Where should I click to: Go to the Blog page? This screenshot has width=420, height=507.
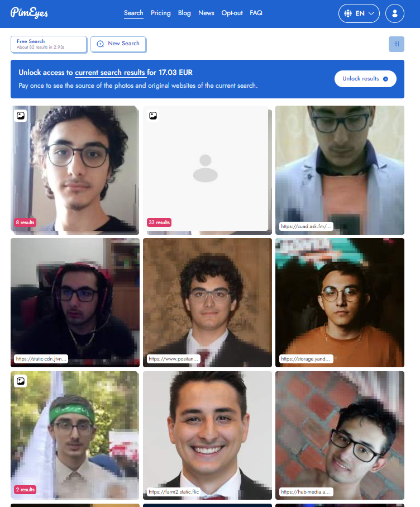coord(184,13)
